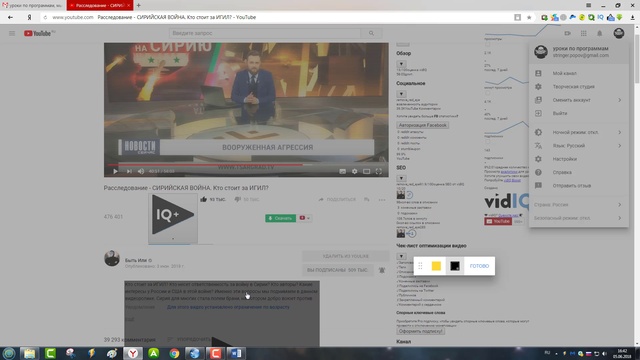
Task: Open Творческая студия in account menu
Action: coord(579,87)
